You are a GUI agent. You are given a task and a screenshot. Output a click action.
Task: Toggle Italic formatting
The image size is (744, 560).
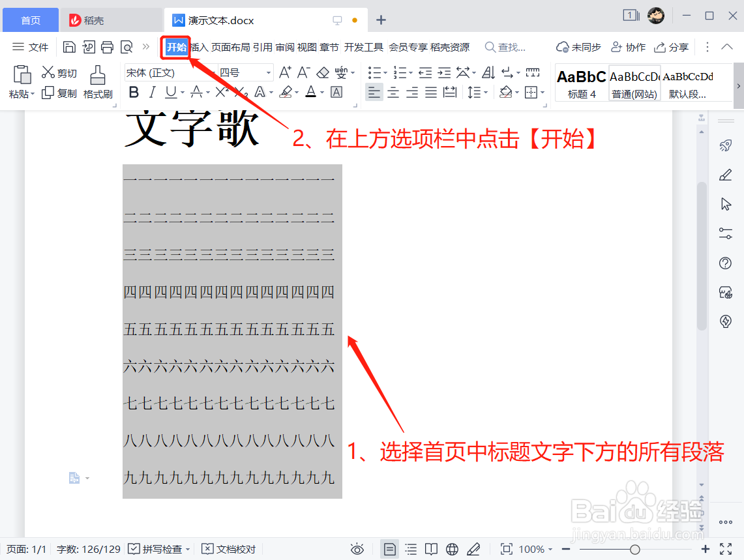(x=153, y=91)
